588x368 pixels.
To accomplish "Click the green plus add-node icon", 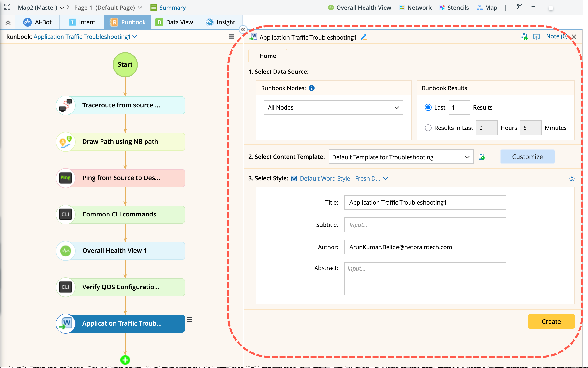I will coord(125,360).
